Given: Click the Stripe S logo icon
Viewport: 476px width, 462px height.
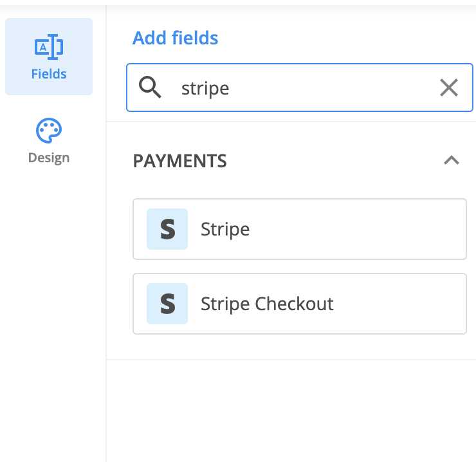Looking at the screenshot, I should pos(167,229).
